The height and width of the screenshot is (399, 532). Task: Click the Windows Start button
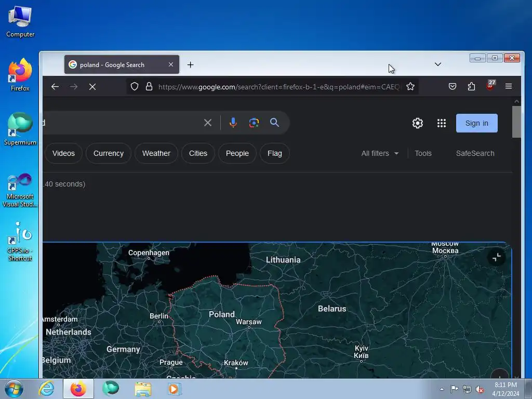pos(14,389)
